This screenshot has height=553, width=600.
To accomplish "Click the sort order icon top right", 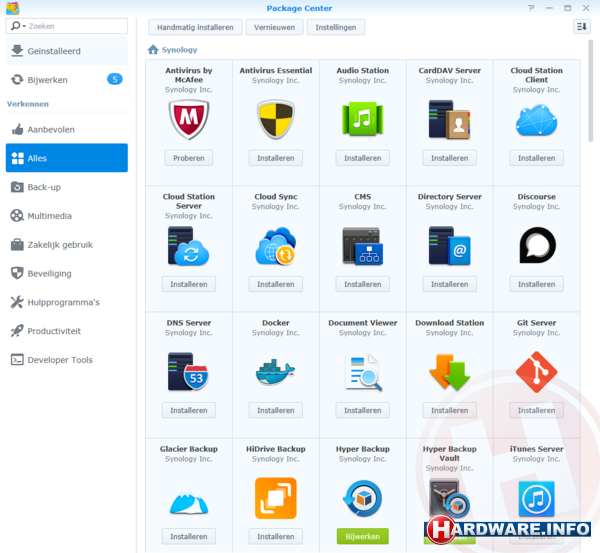I will pyautogui.click(x=582, y=26).
